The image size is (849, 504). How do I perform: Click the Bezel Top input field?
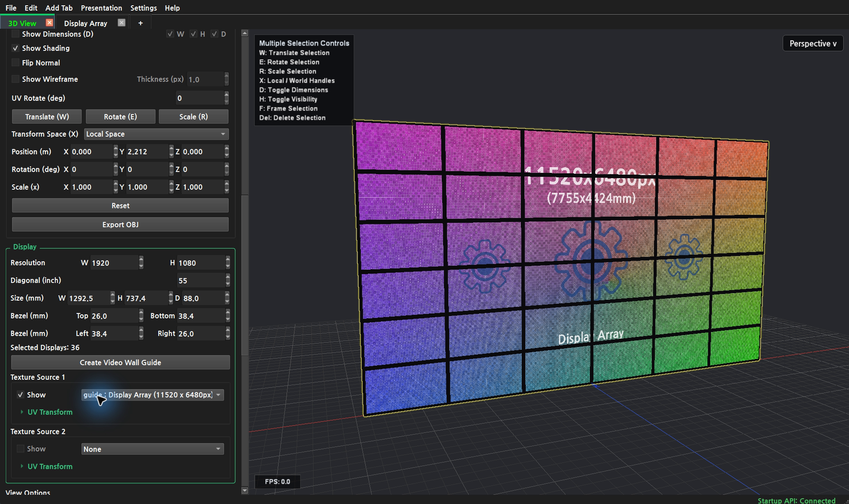(x=115, y=316)
